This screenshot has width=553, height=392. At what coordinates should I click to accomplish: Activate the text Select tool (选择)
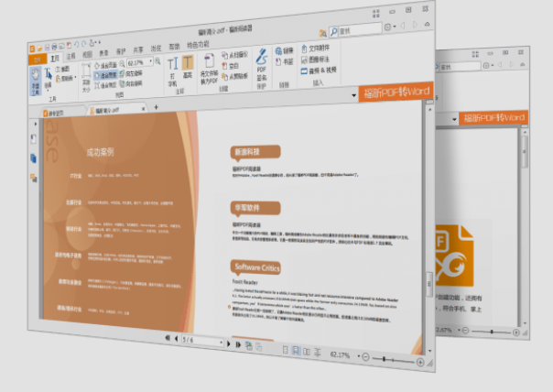pyautogui.click(x=48, y=79)
